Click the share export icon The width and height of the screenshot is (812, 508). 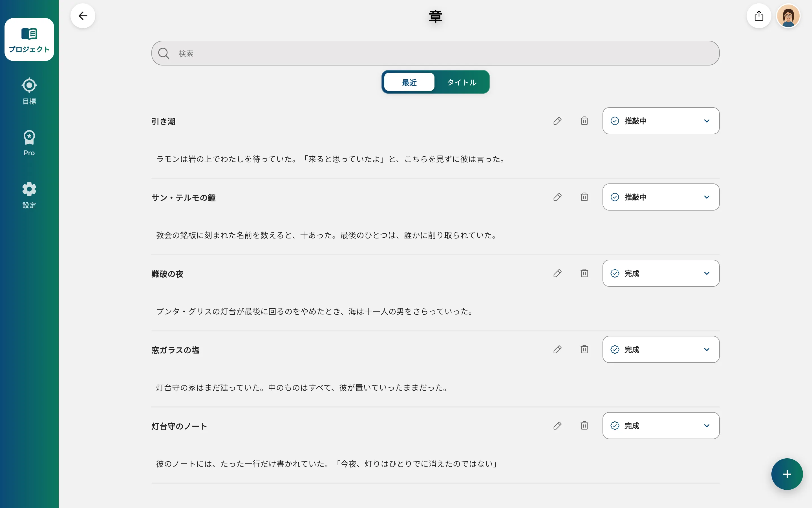(x=759, y=16)
